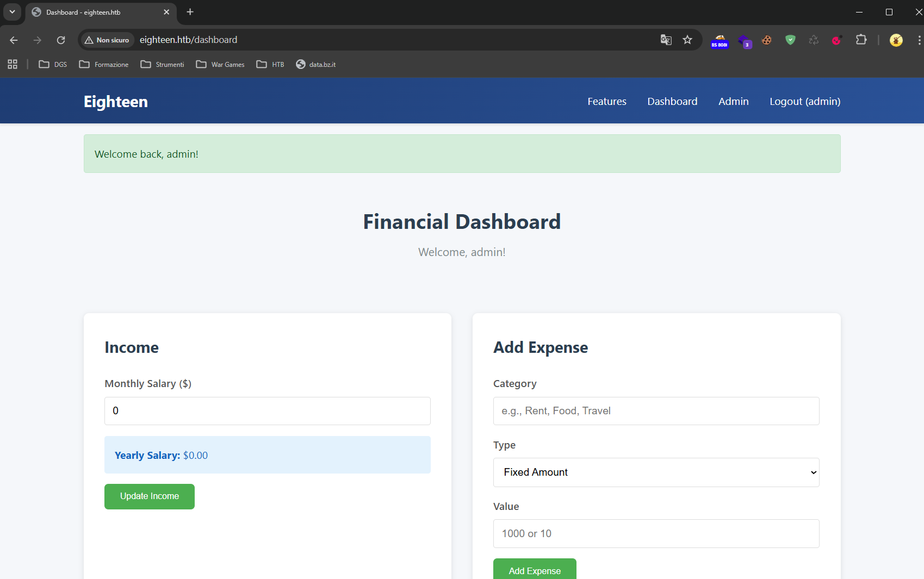Image resolution: width=924 pixels, height=579 pixels.
Task: Click the Yearly Salary $0.00 text
Action: [x=161, y=456]
